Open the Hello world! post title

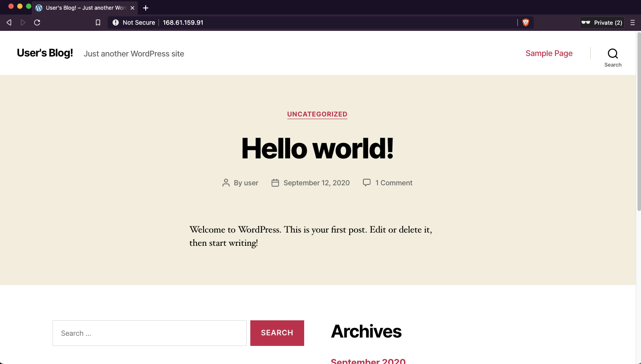(317, 148)
